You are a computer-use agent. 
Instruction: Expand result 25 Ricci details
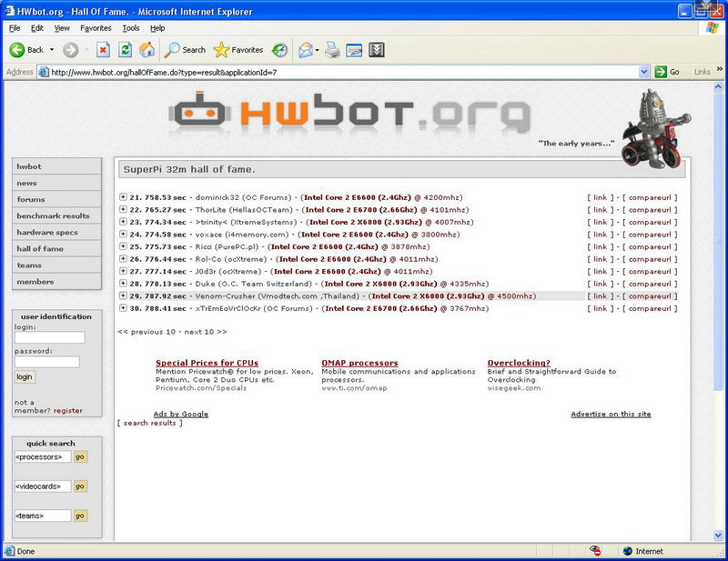[x=123, y=245]
